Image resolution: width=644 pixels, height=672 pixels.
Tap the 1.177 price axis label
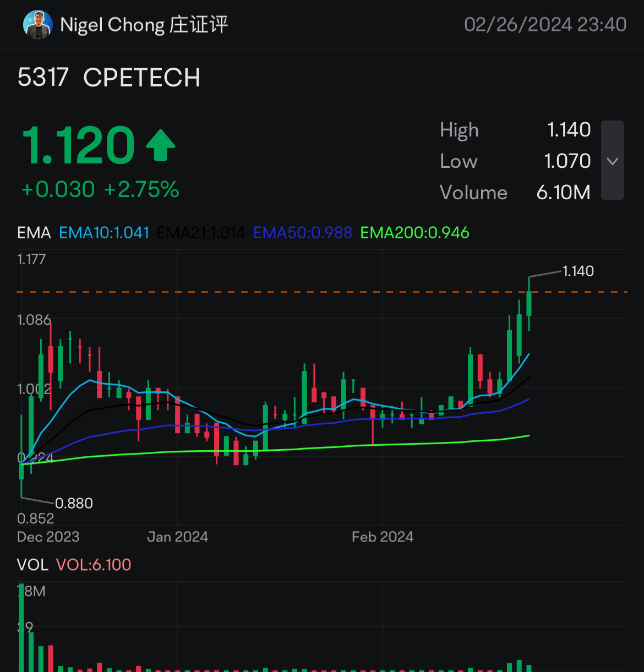click(x=31, y=259)
